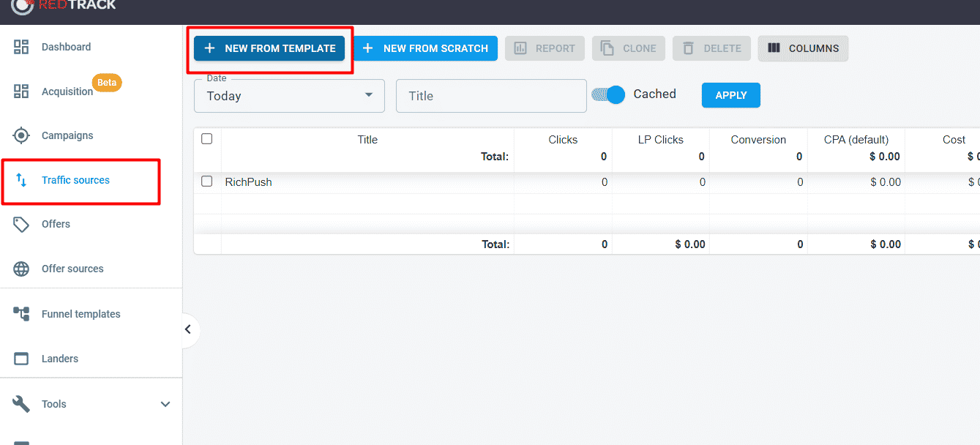The height and width of the screenshot is (445, 980).
Task: Click the Offer sources globe icon
Action: (x=21, y=269)
